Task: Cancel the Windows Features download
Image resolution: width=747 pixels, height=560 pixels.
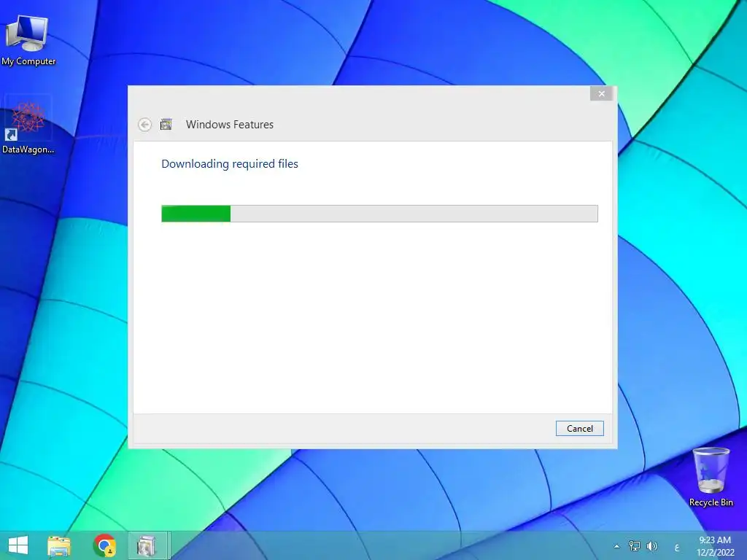Action: (x=579, y=428)
